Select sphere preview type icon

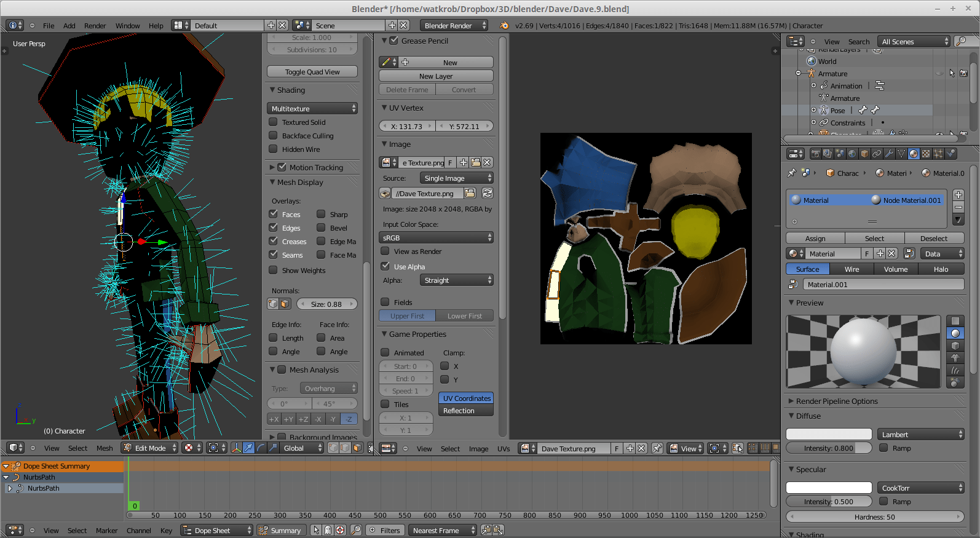[955, 333]
